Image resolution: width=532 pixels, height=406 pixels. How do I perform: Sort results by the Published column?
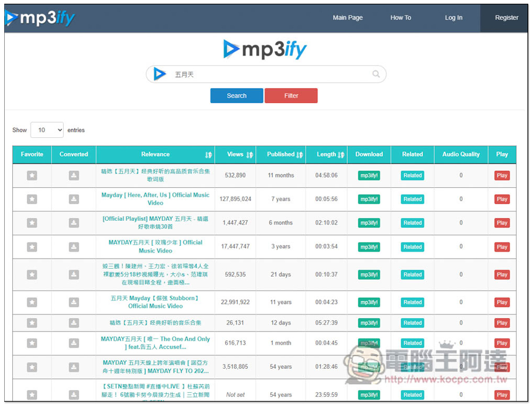coord(281,154)
